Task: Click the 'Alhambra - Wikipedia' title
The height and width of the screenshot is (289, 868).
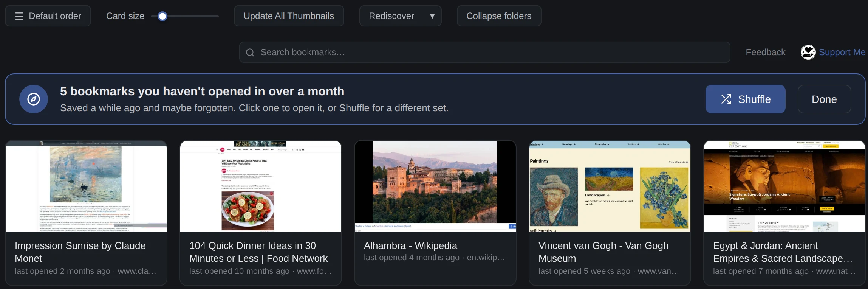Action: (410, 245)
